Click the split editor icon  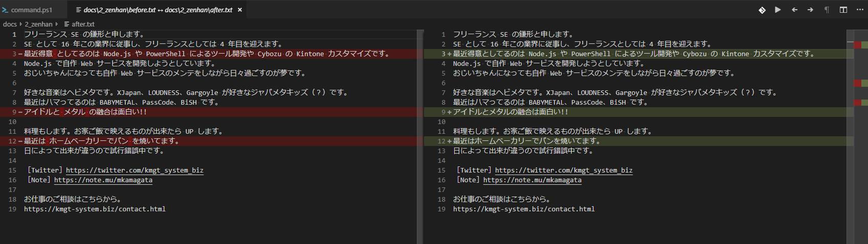(843, 10)
